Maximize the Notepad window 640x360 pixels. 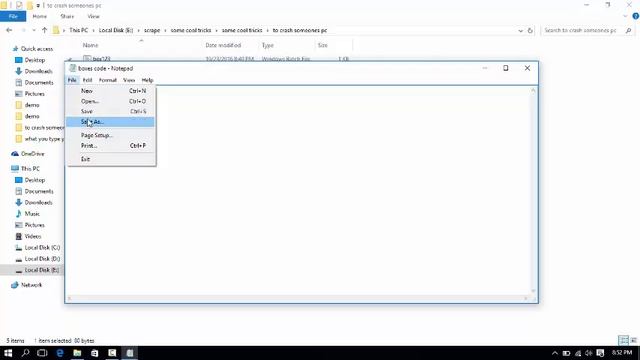pyautogui.click(x=506, y=68)
